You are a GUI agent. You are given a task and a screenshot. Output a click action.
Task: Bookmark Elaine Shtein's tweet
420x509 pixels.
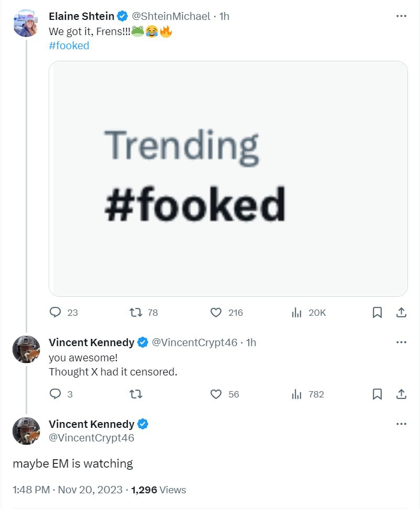(377, 313)
